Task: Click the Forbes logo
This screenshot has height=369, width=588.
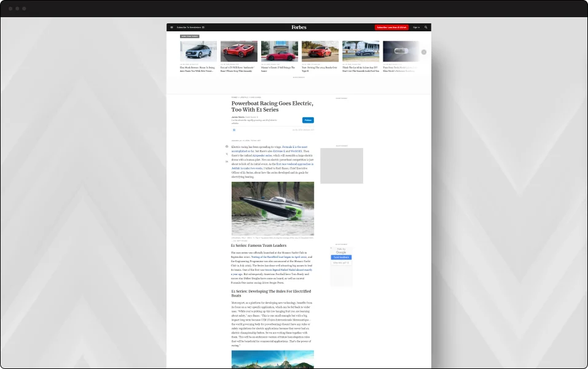Action: [x=299, y=27]
